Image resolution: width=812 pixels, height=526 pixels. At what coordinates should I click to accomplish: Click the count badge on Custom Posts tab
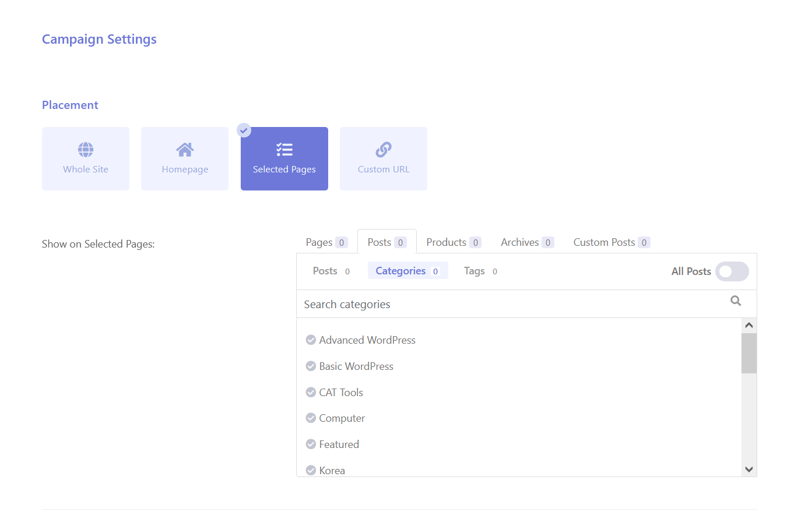click(x=644, y=242)
